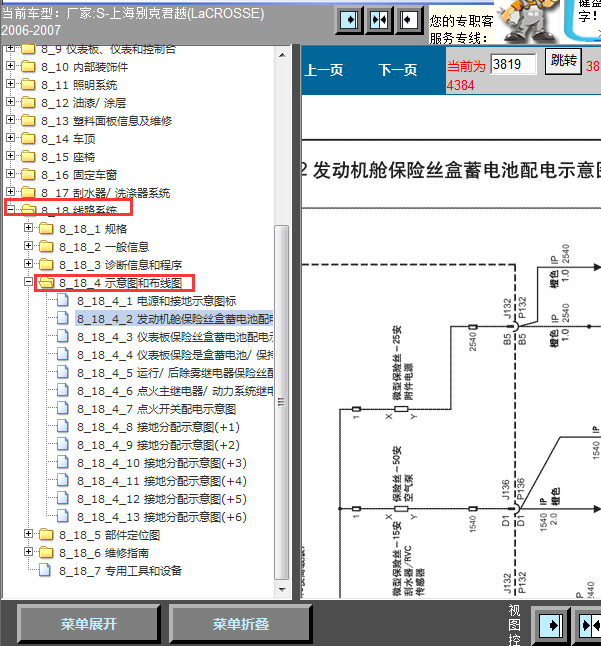This screenshot has width=601, height=646.
Task: Click the current page number field
Action: pos(513,64)
